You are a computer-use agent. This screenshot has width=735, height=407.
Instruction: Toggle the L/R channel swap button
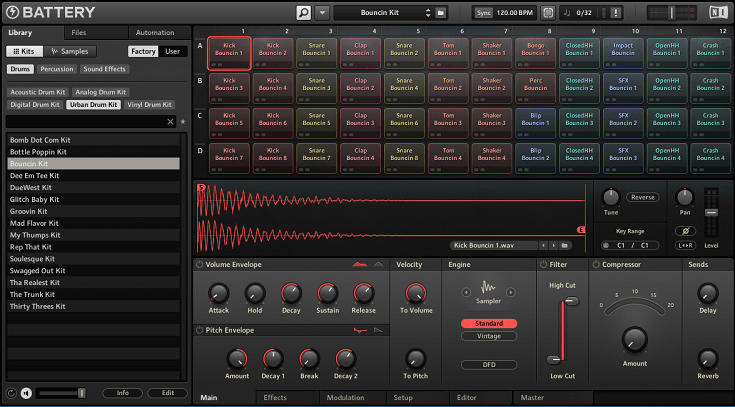click(685, 245)
